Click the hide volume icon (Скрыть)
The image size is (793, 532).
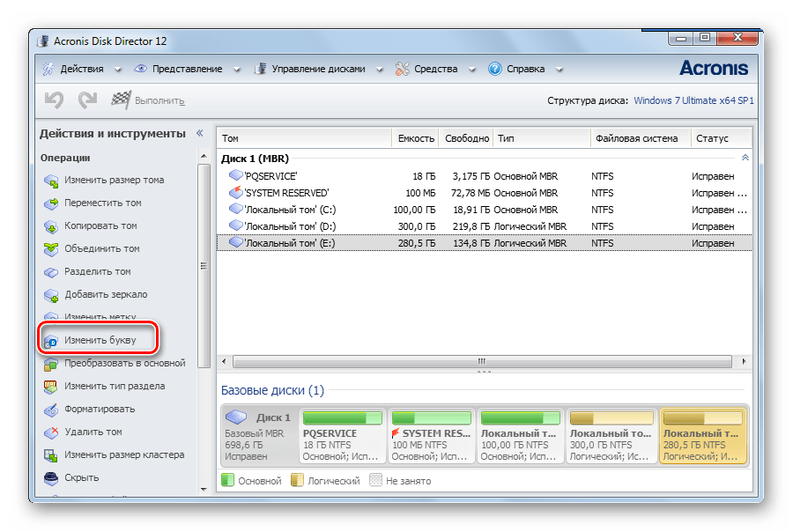pyautogui.click(x=50, y=478)
